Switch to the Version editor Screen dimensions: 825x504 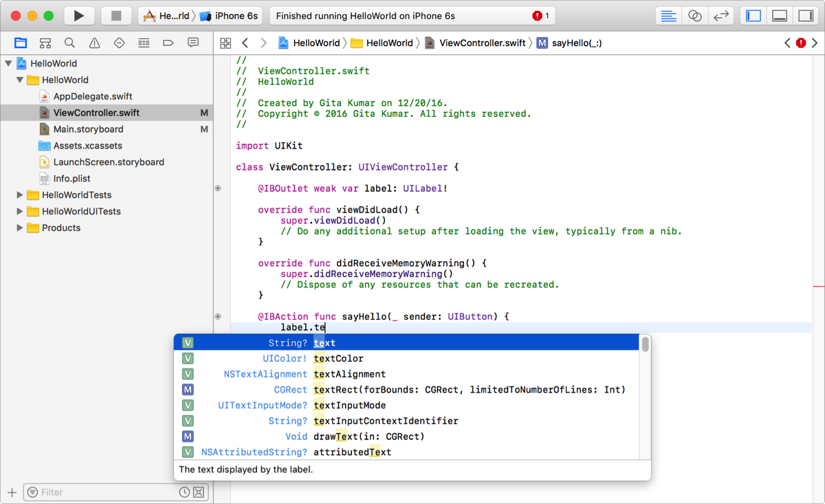pos(720,16)
